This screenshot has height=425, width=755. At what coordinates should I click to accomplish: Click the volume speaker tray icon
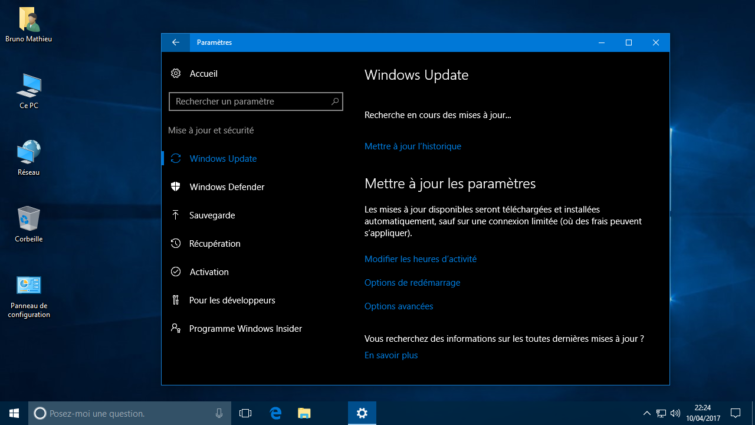coord(675,413)
